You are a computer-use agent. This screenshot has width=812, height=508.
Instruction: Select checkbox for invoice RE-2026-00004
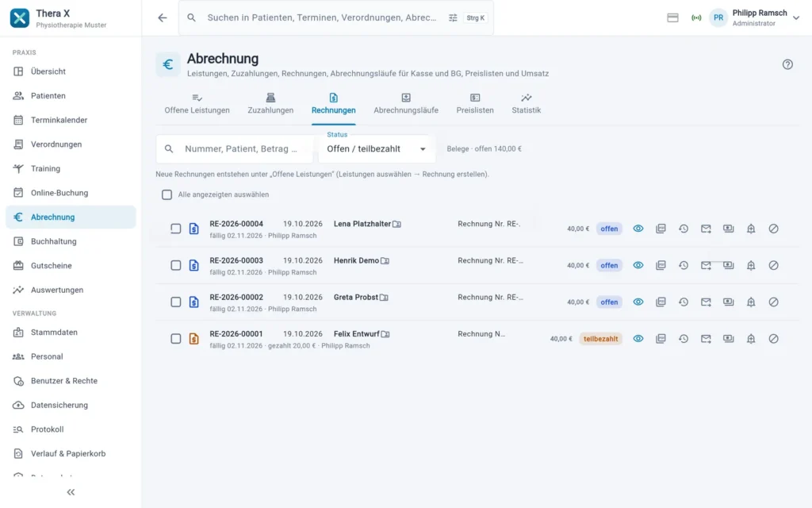[x=176, y=229]
